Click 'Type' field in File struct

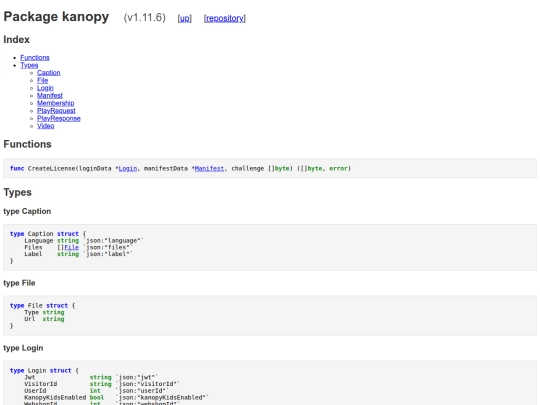click(31, 312)
